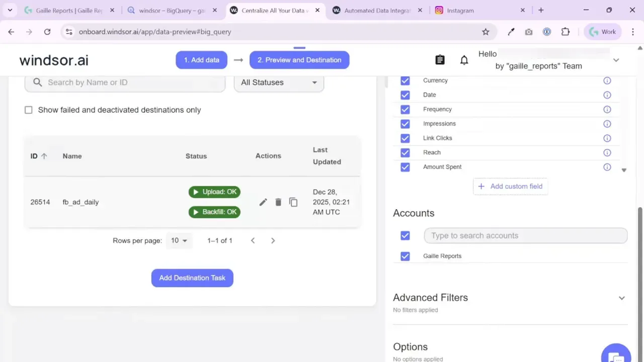Go to next table page arrow

pos(273,241)
